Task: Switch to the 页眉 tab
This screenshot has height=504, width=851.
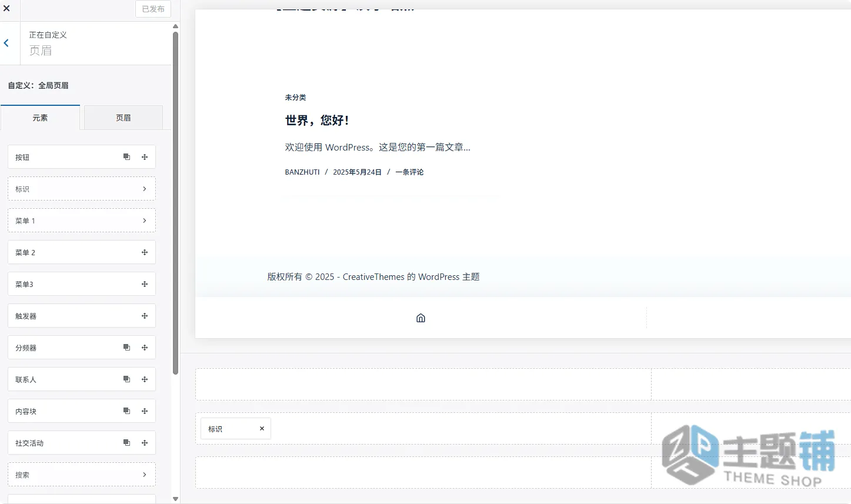Action: pos(124,118)
